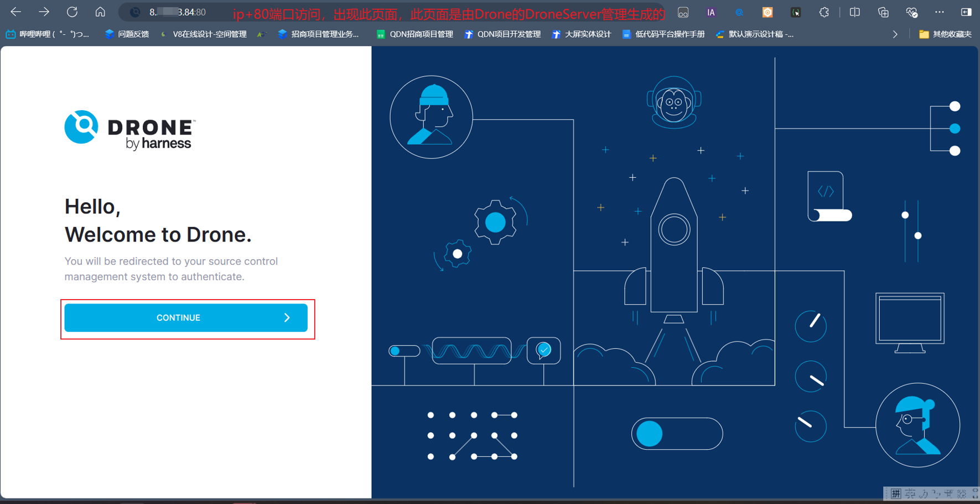Toggle split screen view
This screenshot has width=980, height=504.
tap(855, 12)
